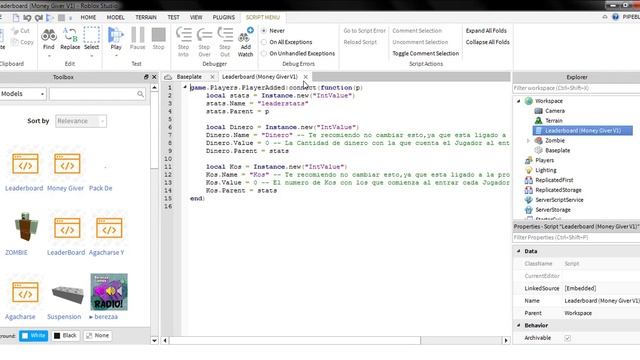Click the undo arrow in quick access bar
Screen dimensions: 640x360
coord(27,18)
